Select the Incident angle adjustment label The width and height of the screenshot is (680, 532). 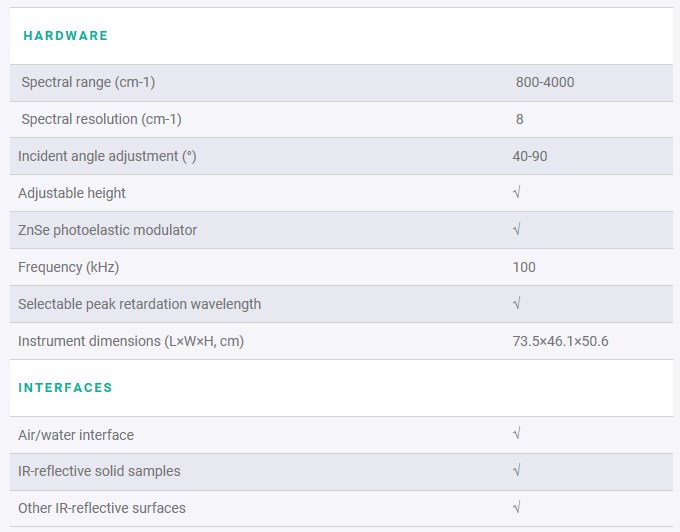(x=107, y=156)
